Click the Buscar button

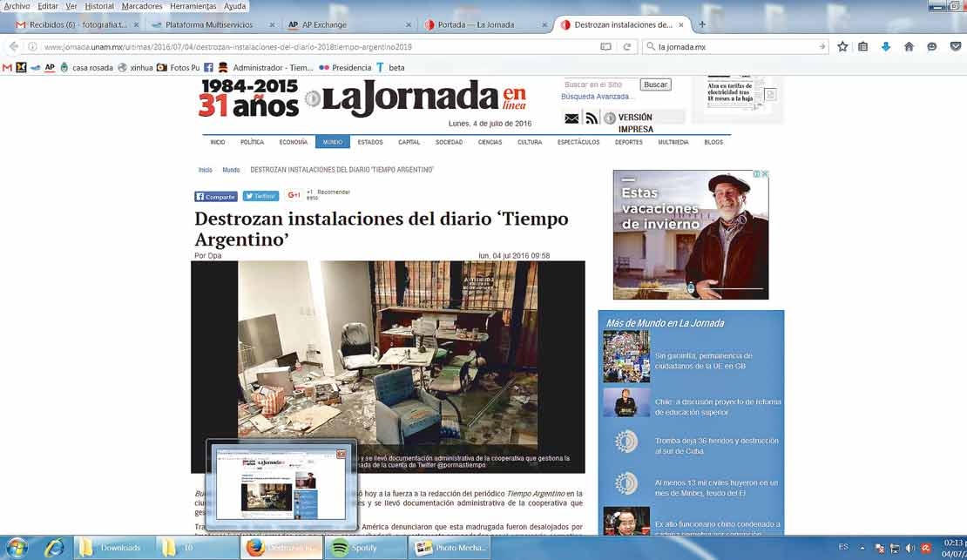[655, 84]
